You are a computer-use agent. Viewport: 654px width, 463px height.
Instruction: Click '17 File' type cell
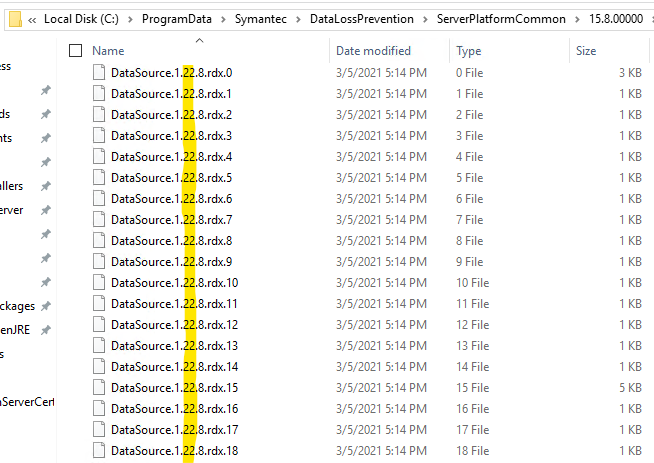click(472, 430)
